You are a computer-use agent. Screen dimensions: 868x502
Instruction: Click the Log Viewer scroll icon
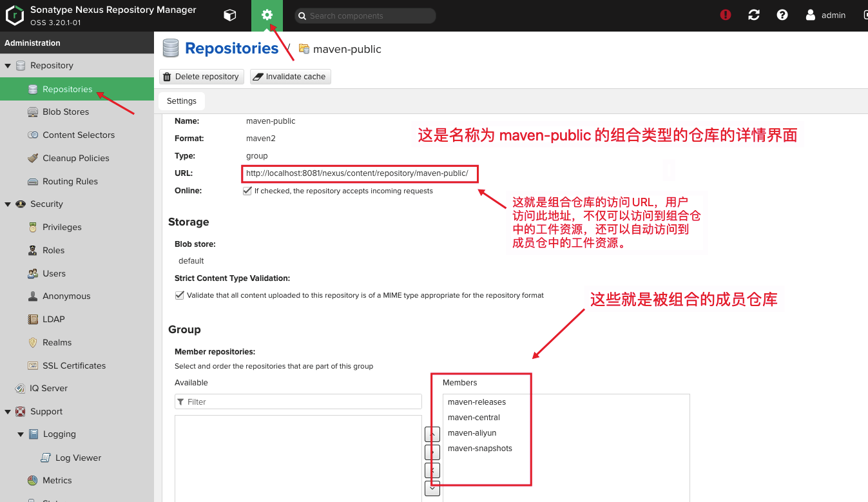46,458
